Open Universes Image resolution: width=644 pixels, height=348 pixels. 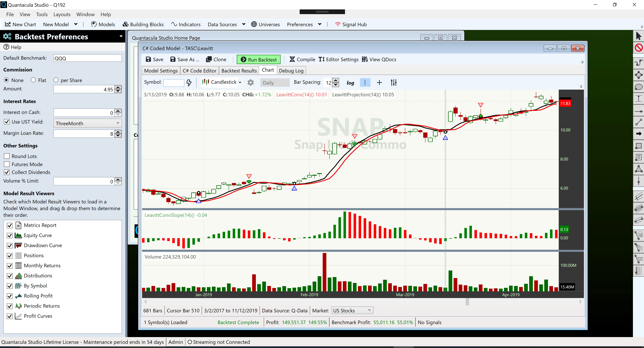point(265,24)
